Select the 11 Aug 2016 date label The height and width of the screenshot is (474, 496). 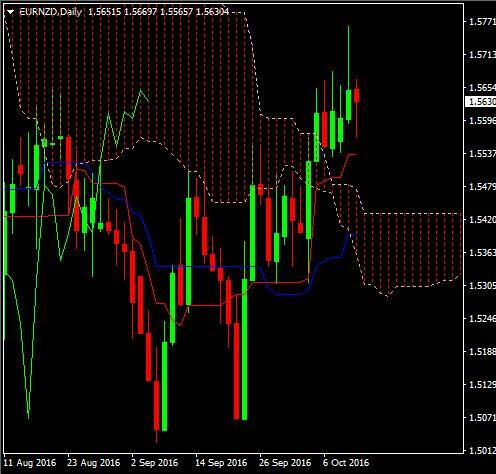pos(30,463)
